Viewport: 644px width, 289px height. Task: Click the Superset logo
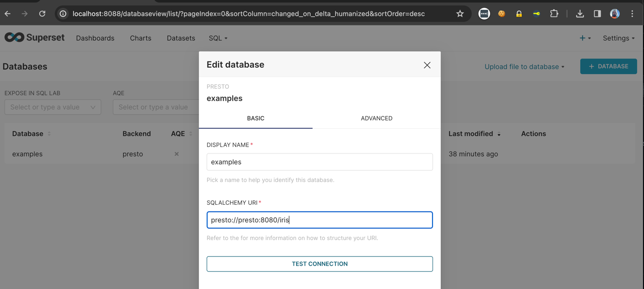pyautogui.click(x=34, y=38)
